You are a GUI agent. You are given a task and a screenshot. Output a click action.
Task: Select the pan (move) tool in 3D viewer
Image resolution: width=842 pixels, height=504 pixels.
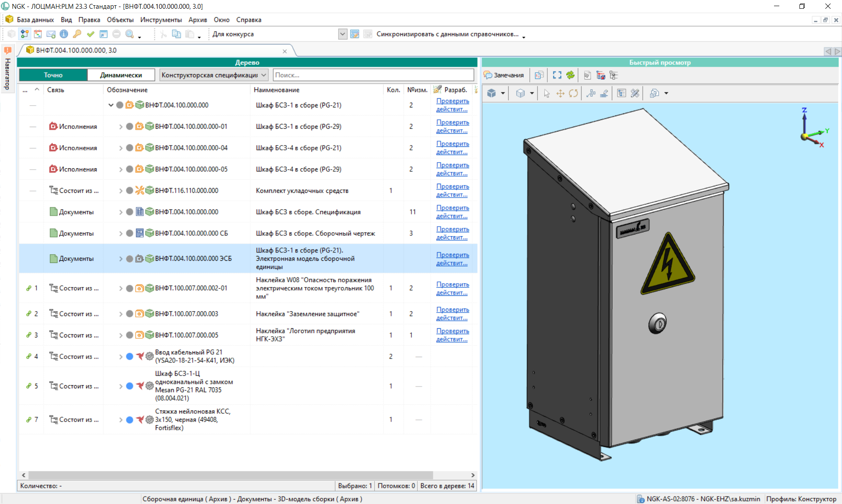560,93
